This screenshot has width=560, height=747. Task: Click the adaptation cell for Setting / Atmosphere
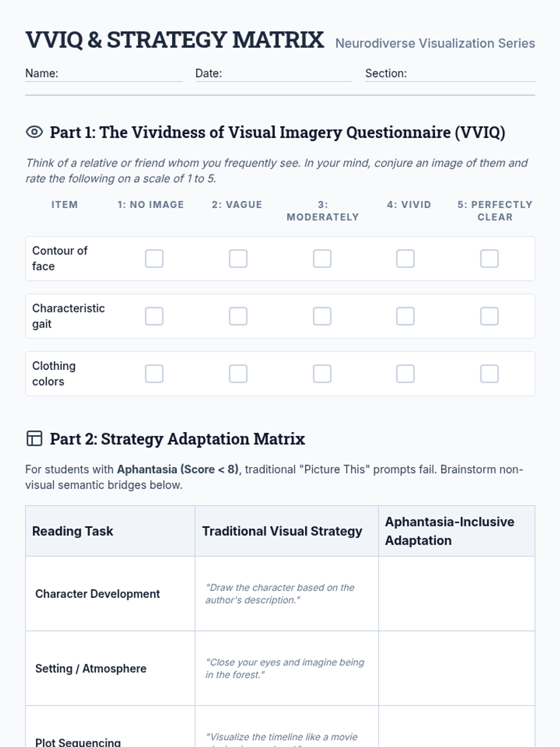click(456, 668)
